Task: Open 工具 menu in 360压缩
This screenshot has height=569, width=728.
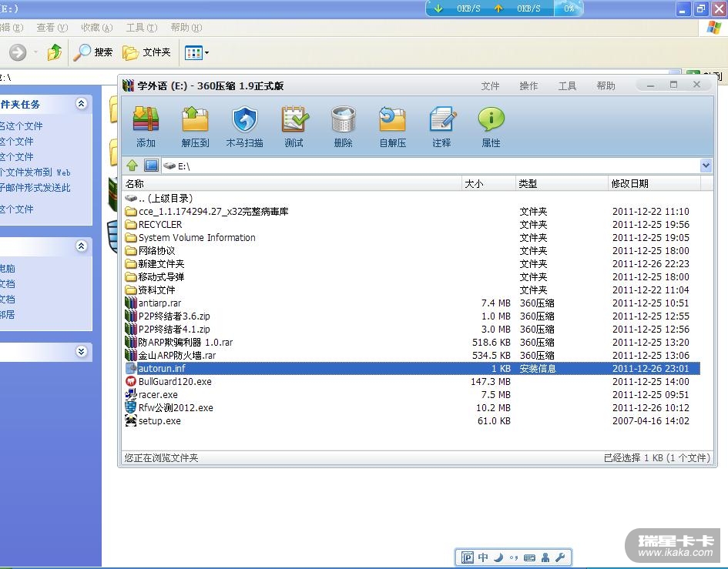Action: pos(567,86)
